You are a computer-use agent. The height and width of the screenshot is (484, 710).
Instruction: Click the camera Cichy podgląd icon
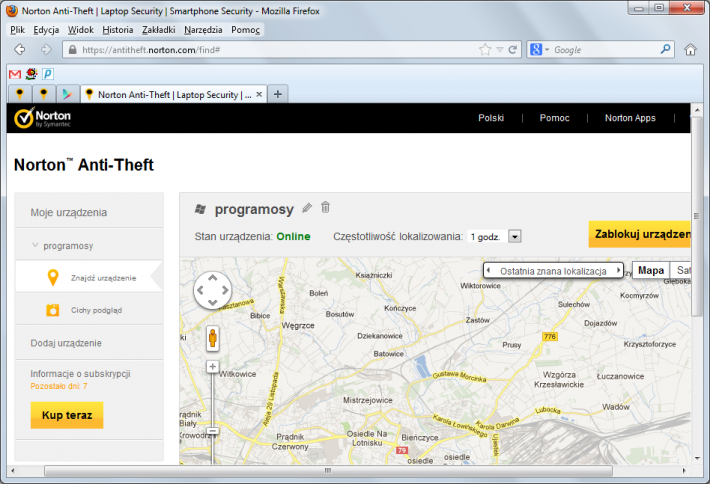[x=53, y=310]
